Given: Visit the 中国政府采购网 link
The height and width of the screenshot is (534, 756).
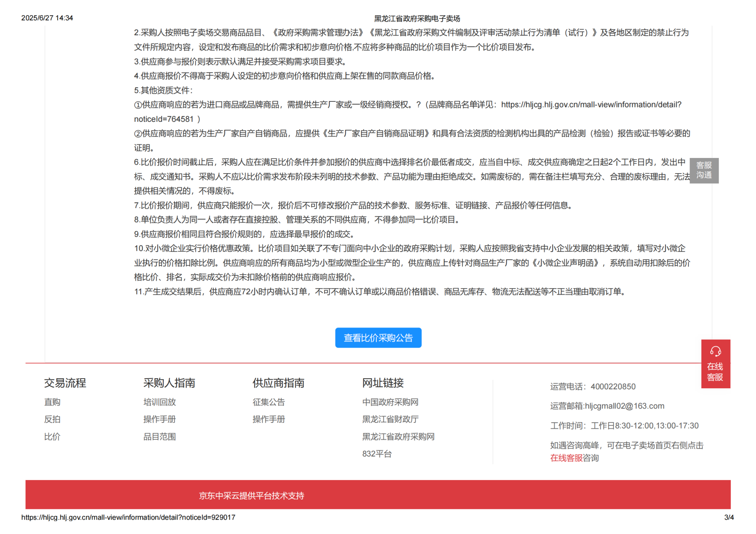Looking at the screenshot, I should click(390, 402).
